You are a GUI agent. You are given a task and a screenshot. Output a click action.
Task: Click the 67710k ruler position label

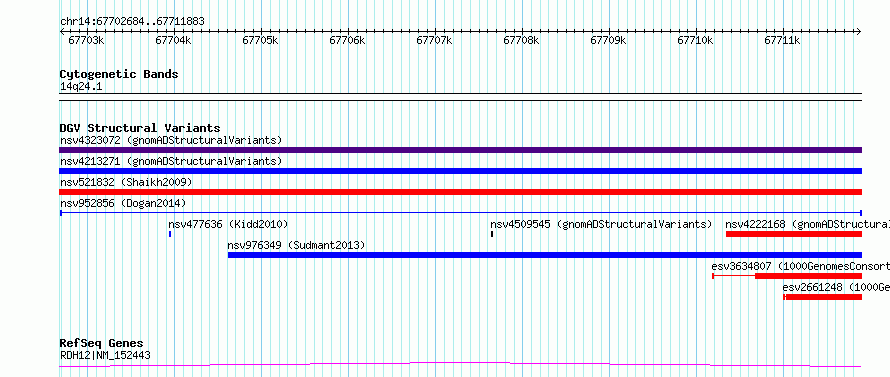pyautogui.click(x=695, y=40)
